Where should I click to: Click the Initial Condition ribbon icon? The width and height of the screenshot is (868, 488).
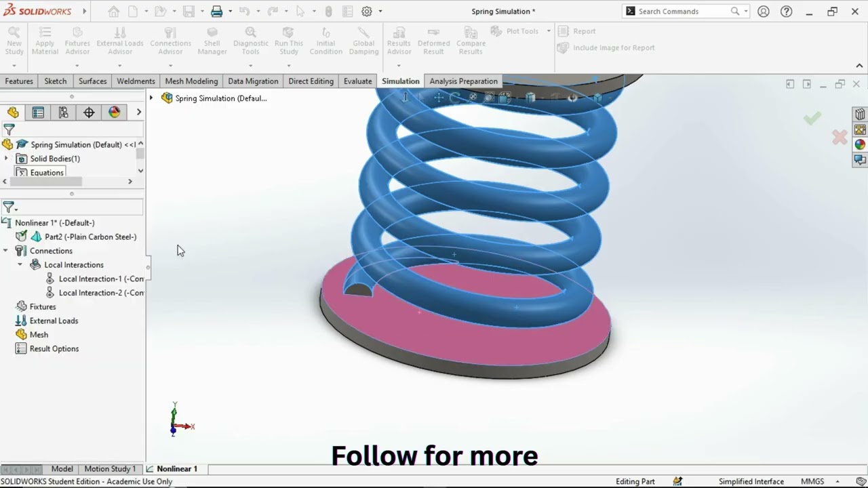pyautogui.click(x=325, y=41)
